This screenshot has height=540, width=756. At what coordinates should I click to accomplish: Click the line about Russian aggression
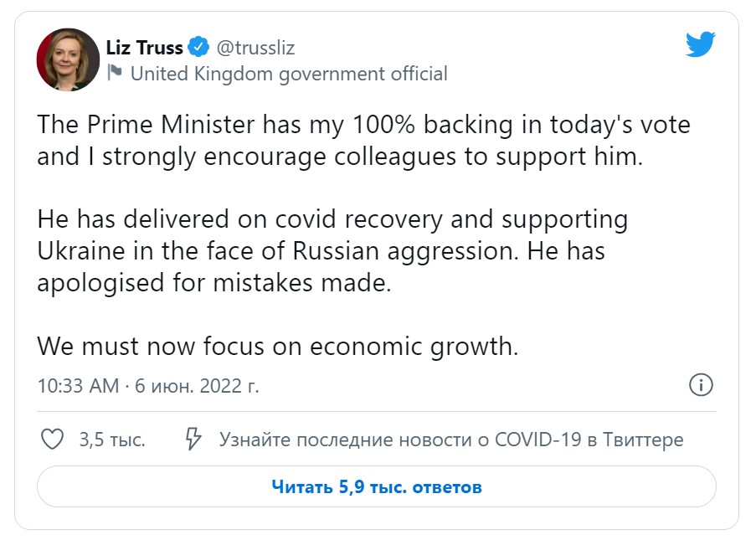[x=321, y=251]
